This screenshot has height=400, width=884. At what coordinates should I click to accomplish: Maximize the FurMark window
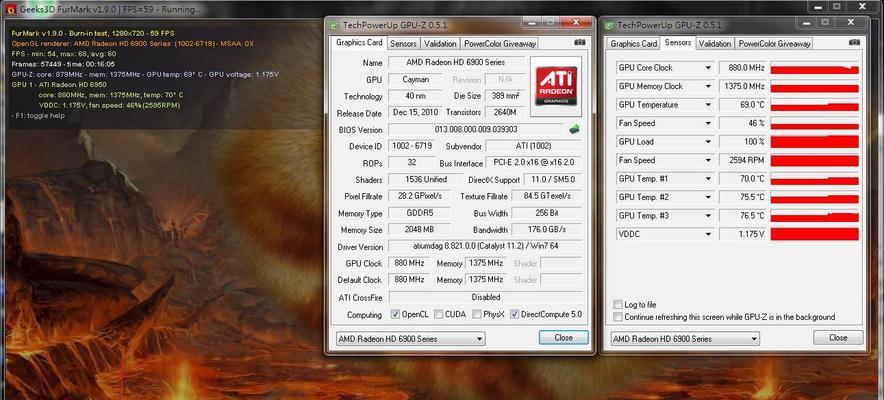click(x=837, y=6)
